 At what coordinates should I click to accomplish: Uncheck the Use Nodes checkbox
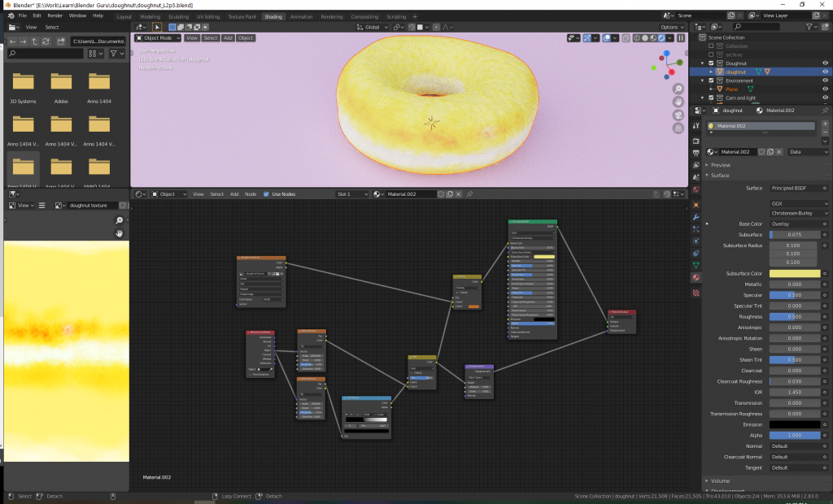[x=267, y=194]
